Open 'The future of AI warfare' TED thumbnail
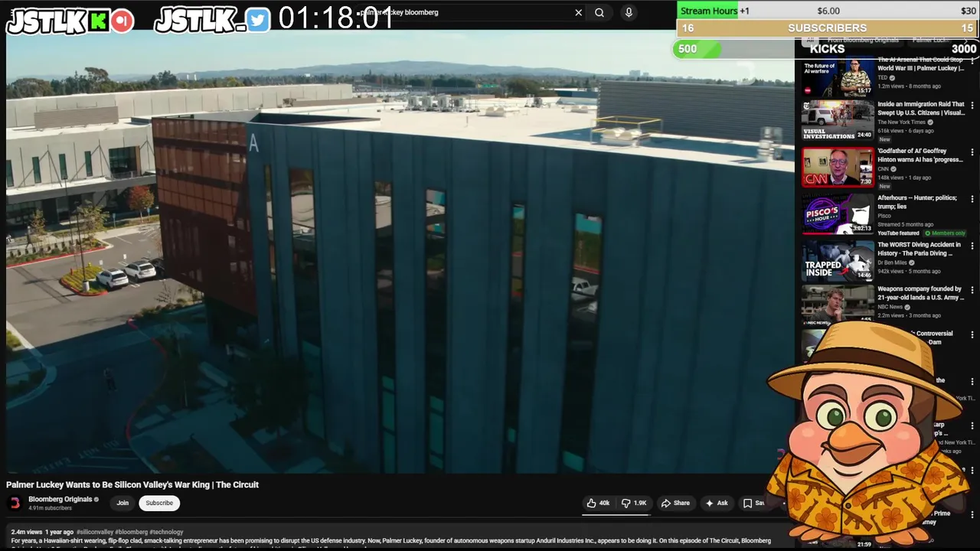The height and width of the screenshot is (551, 980). 838,77
